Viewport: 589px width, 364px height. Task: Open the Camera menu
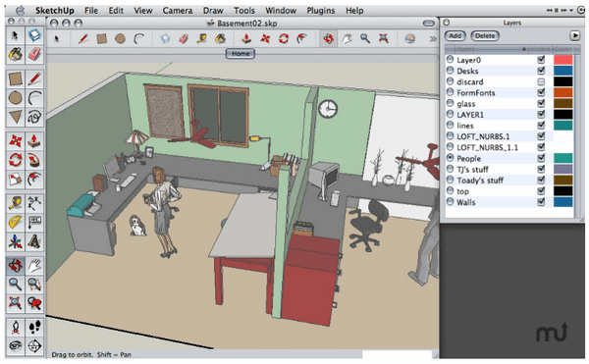[178, 11]
